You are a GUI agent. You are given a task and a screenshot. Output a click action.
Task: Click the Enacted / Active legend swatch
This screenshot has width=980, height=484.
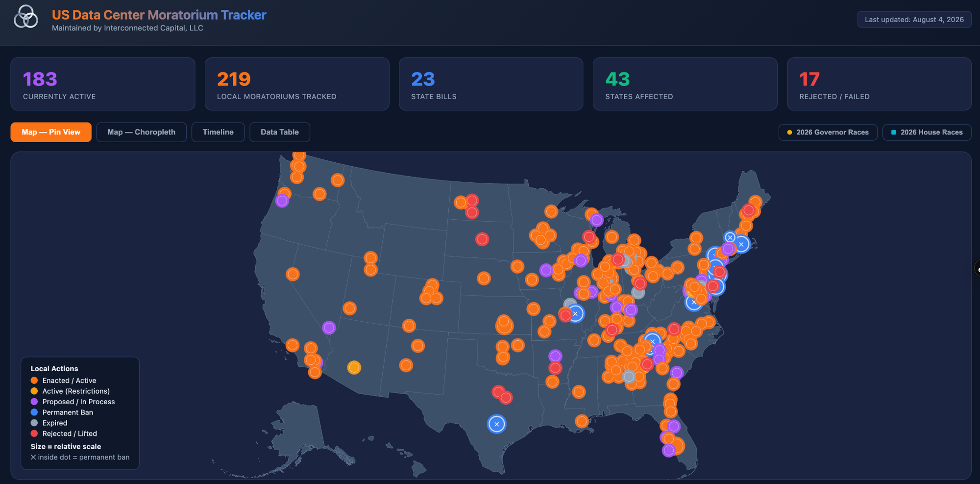[34, 381]
